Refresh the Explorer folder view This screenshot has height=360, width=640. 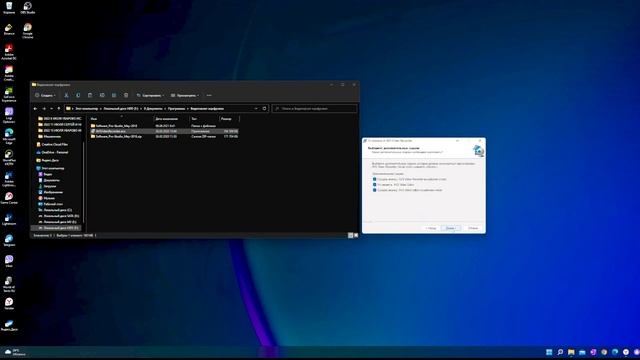tap(264, 109)
